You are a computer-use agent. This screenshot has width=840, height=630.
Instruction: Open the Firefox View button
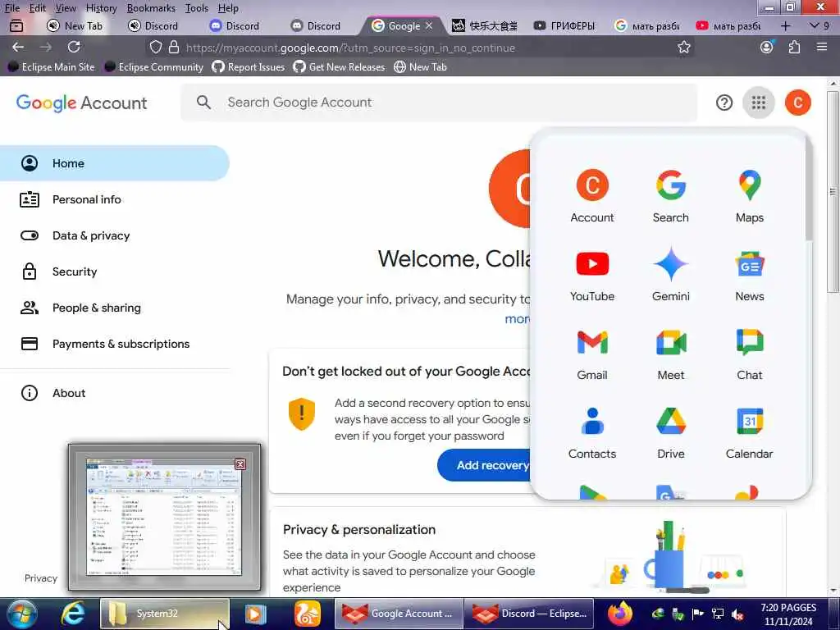16,25
